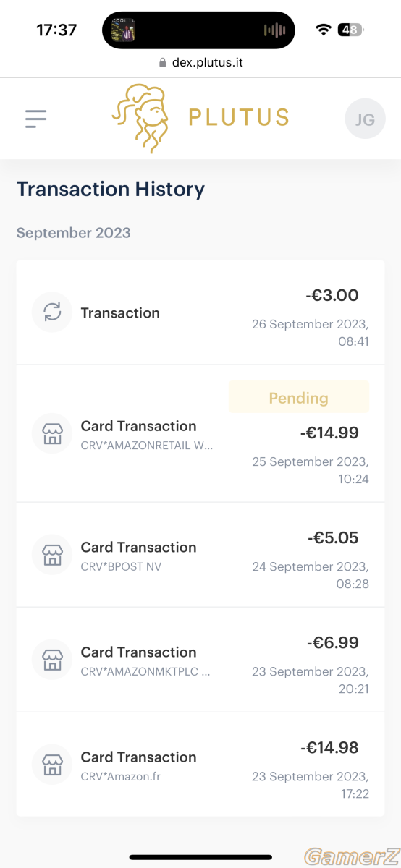This screenshot has height=868, width=401.
Task: Click the shop icon next to CRV*Amazon.fr
Action: (x=52, y=765)
